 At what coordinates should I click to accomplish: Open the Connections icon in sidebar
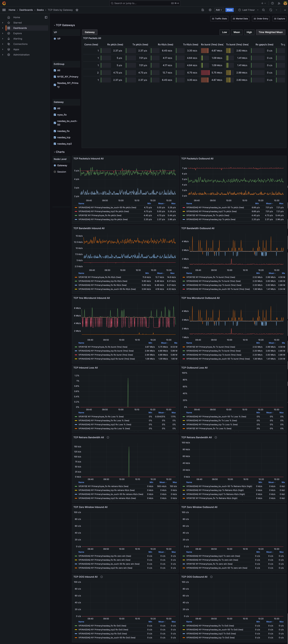point(9,44)
